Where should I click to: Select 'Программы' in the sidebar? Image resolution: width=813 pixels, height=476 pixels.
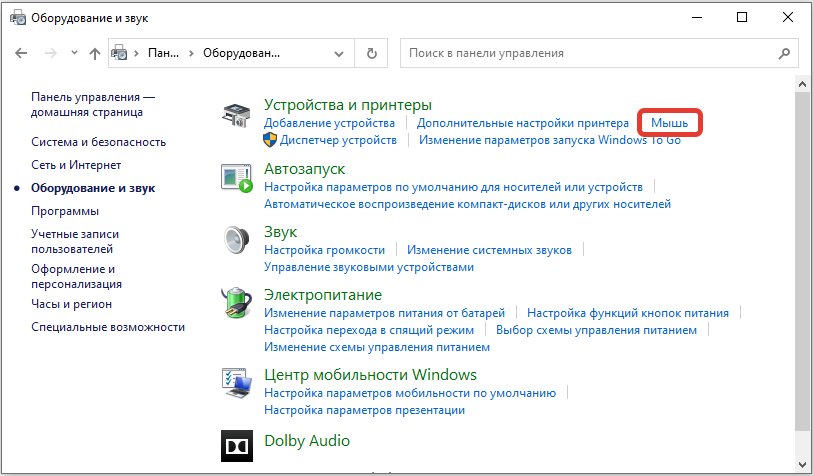65,211
